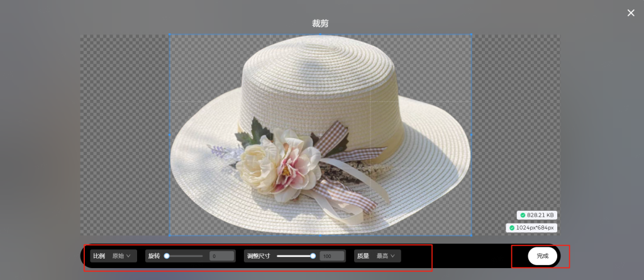Click the rotation value field showing 0

tap(222, 256)
